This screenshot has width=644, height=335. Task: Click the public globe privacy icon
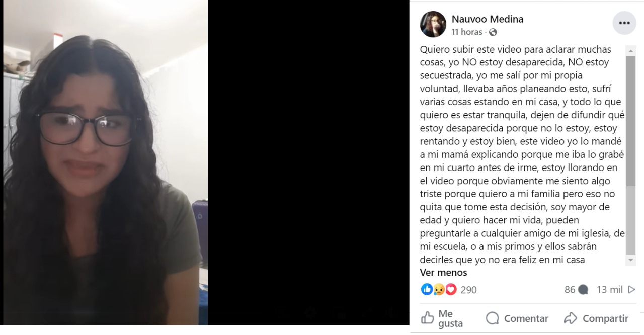(493, 32)
